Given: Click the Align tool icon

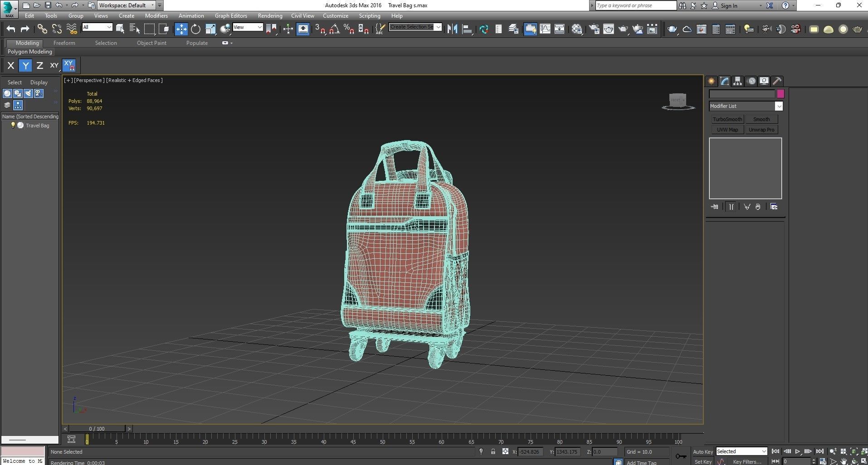Looking at the screenshot, I should [467, 29].
